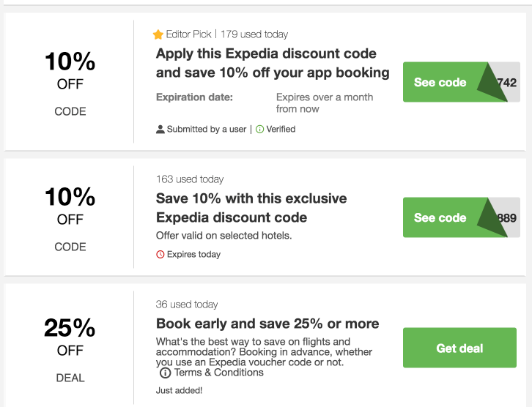532x407 pixels.
Task: Click the green Verified info icon
Action: 259,130
